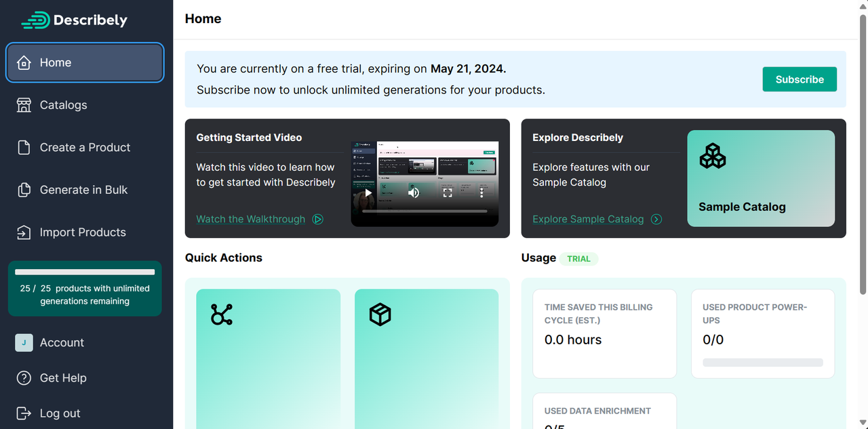Open the Catalogs menu item
This screenshot has width=868, height=429.
tap(85, 105)
